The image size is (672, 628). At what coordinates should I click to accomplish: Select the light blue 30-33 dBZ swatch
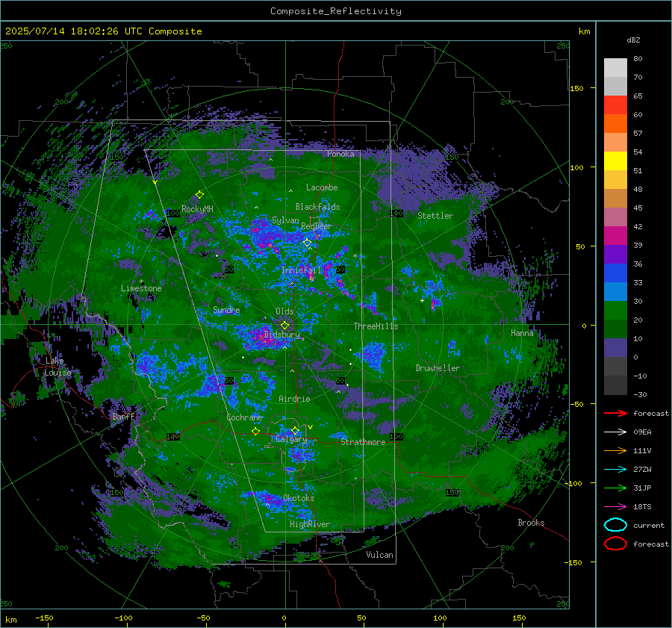(x=615, y=291)
